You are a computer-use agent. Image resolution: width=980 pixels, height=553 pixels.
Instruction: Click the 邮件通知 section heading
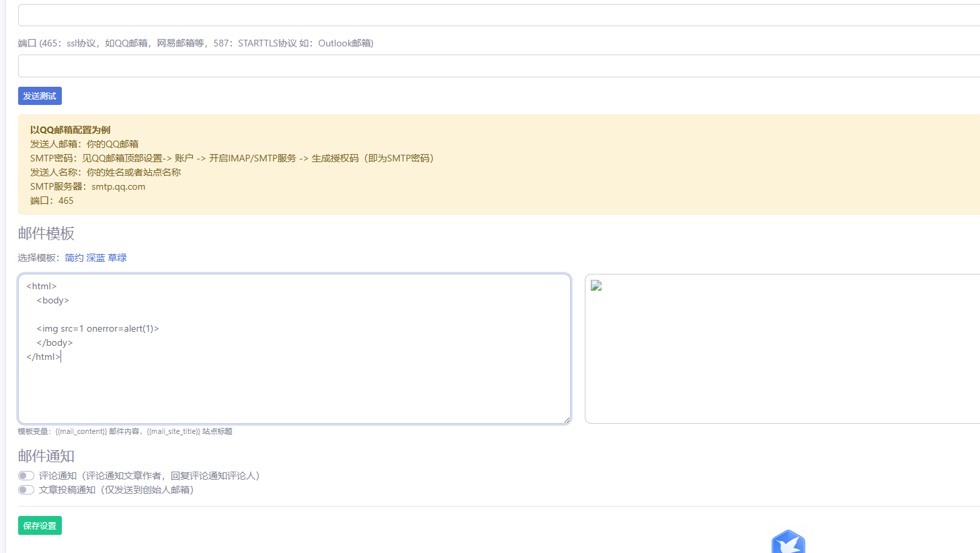pos(46,455)
